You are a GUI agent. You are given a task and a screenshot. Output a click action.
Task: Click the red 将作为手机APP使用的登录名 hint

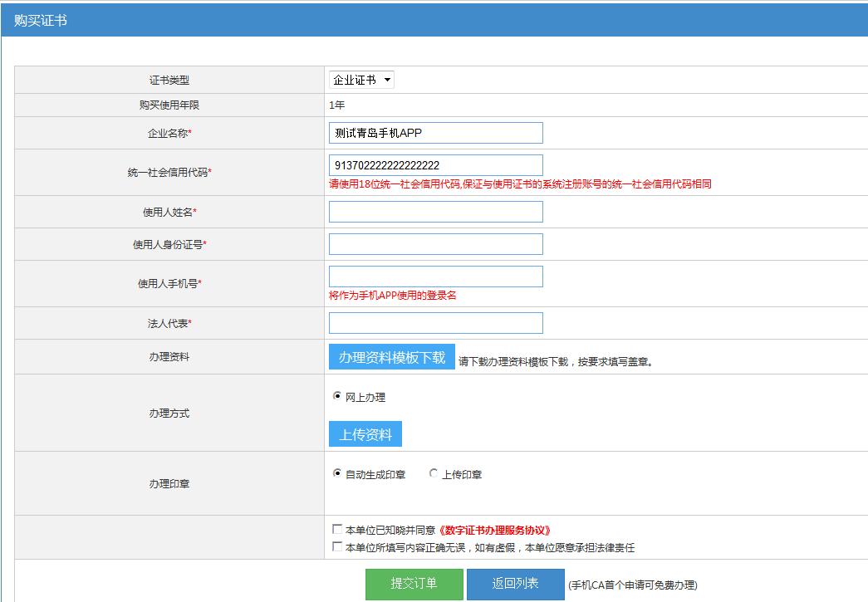click(x=393, y=295)
